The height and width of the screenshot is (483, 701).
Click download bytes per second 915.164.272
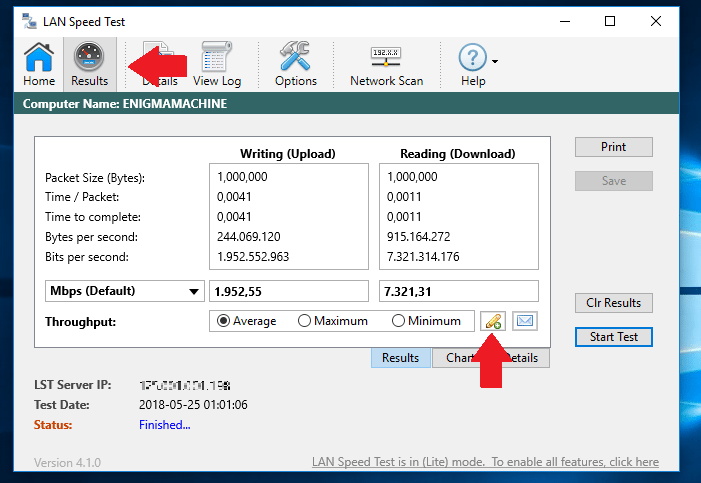point(418,237)
